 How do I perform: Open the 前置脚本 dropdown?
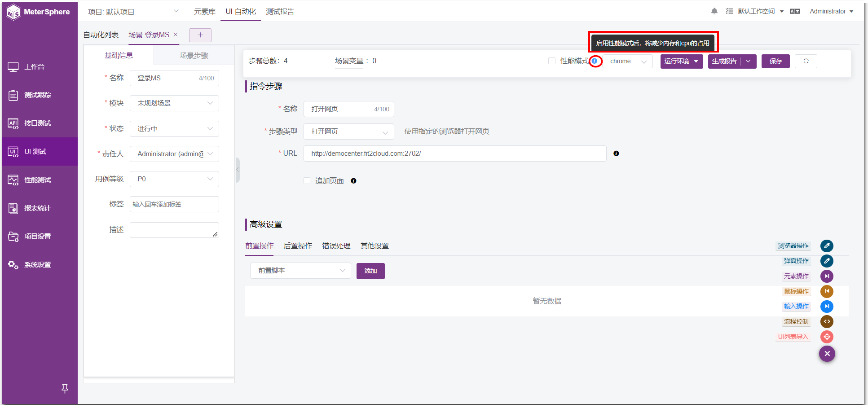[300, 271]
